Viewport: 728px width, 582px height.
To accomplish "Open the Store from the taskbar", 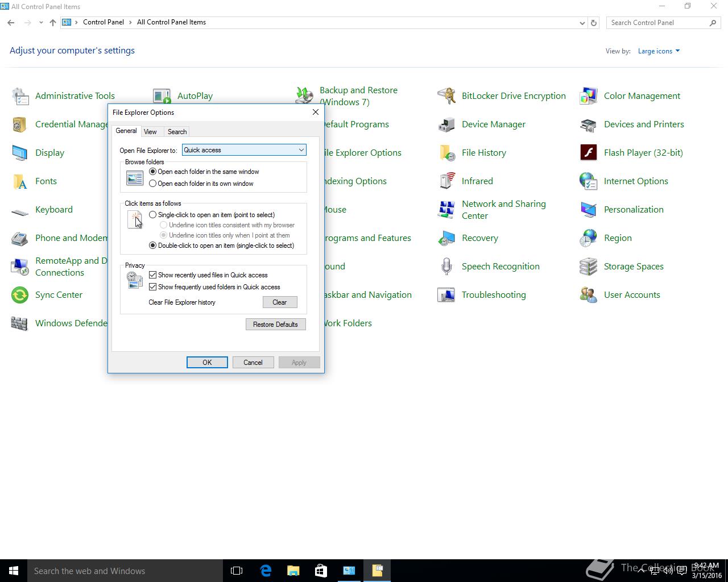I will click(x=321, y=571).
